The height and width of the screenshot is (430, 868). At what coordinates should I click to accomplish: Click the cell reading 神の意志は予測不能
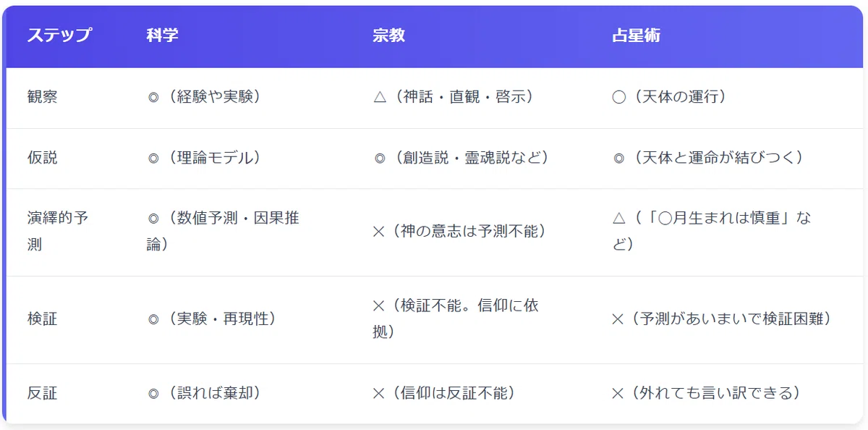click(459, 232)
